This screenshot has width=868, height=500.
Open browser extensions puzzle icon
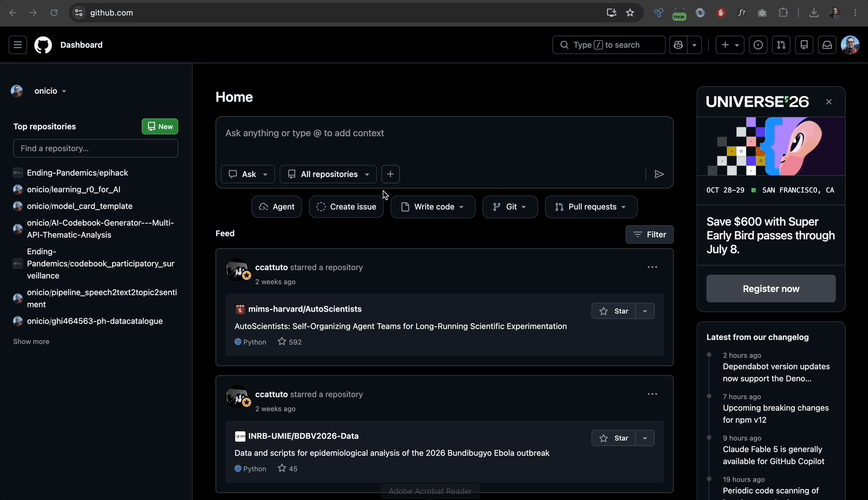783,13
